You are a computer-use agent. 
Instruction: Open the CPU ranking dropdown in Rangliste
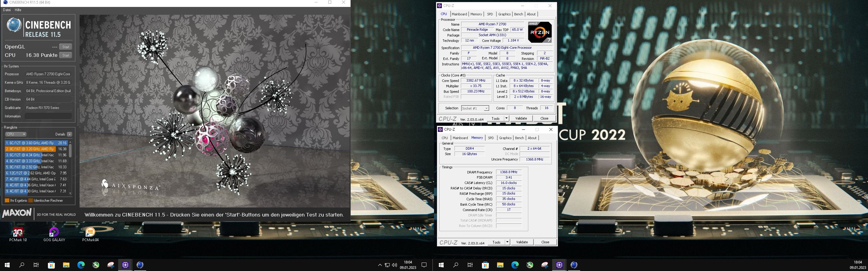click(15, 134)
